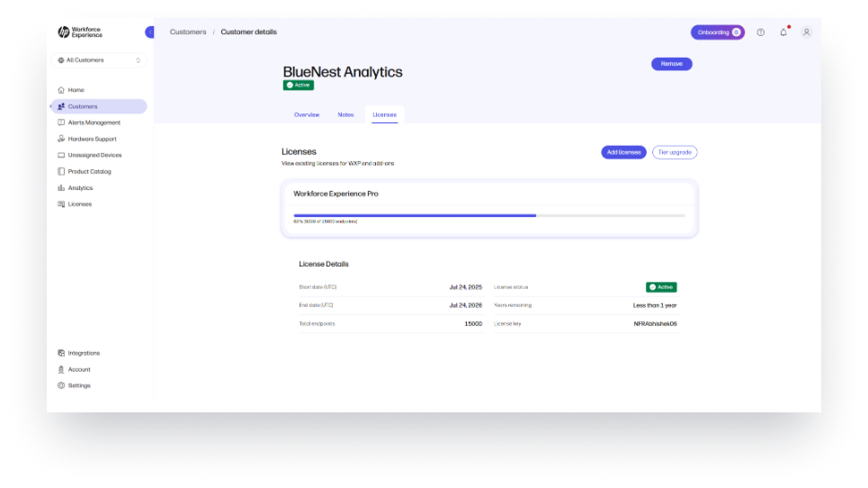View Analytics from the sidebar
Viewport: 868px width, 488px height.
(80, 188)
